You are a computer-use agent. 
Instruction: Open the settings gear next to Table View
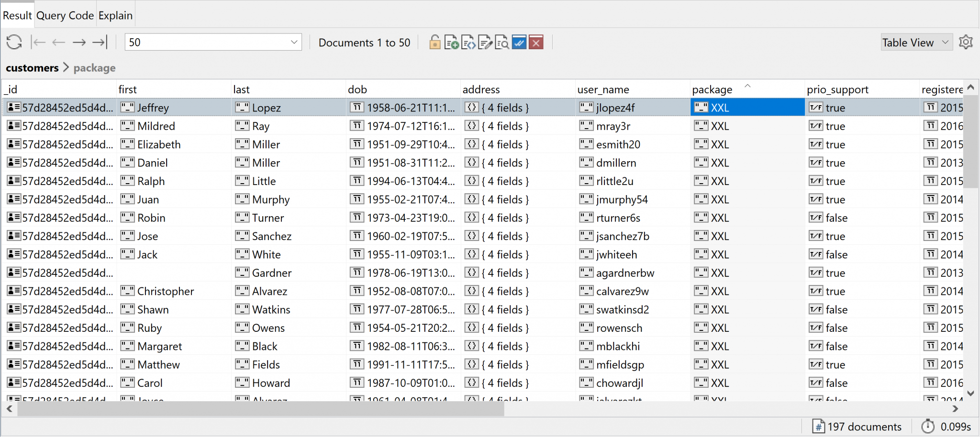tap(966, 43)
